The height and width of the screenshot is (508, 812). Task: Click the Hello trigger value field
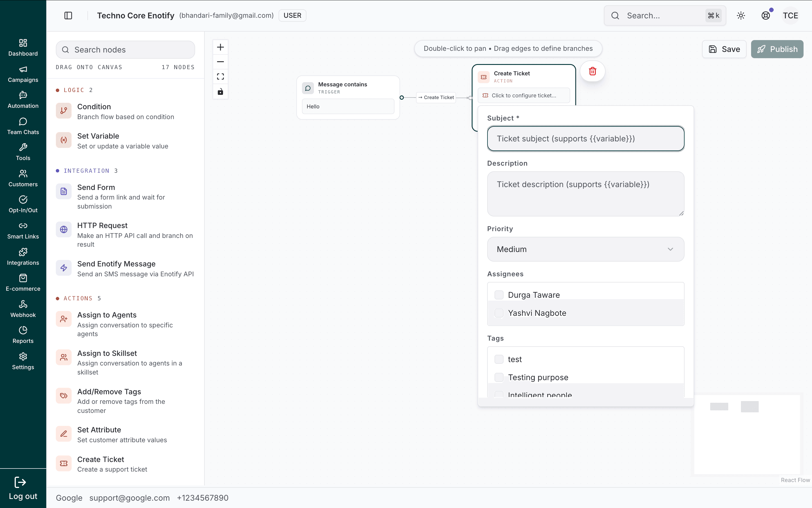tap(348, 106)
